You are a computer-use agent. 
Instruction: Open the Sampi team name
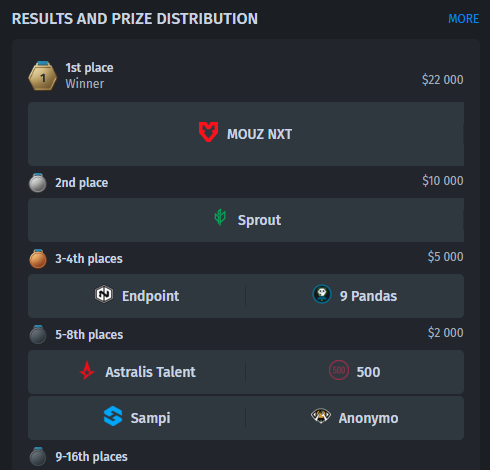point(150,418)
